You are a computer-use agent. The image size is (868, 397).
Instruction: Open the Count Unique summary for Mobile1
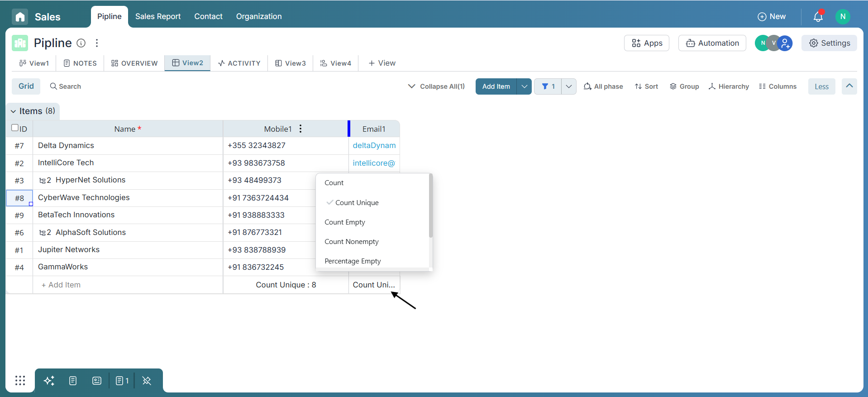click(x=286, y=285)
